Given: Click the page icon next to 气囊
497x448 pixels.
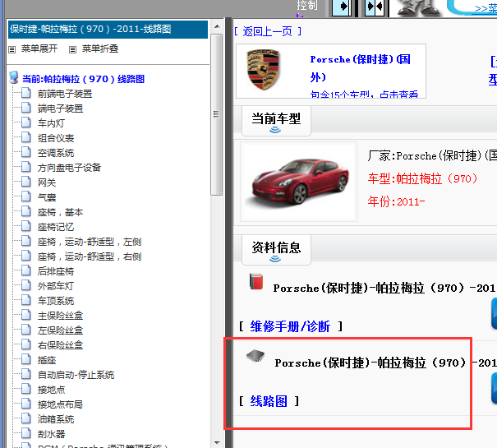Looking at the screenshot, I should 26,196.
